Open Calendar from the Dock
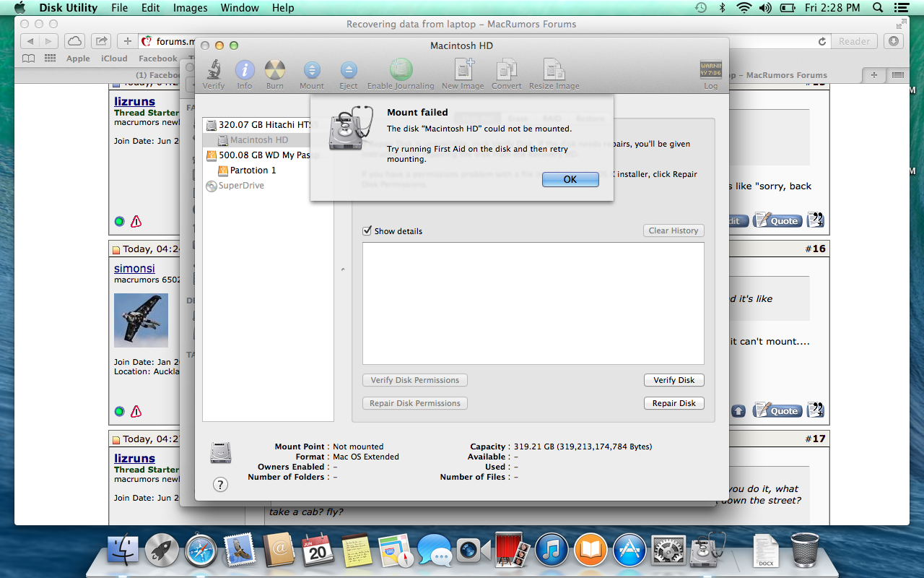Screen dimensions: 924x578 tap(318, 551)
